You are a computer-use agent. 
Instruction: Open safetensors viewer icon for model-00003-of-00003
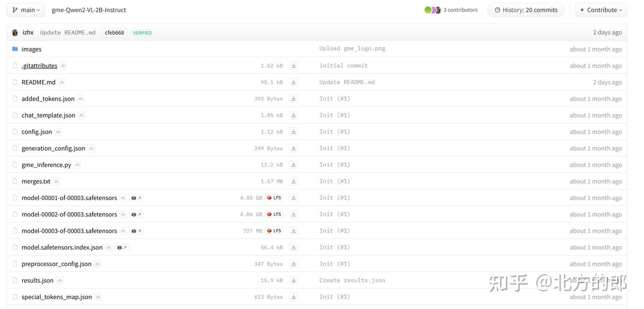click(136, 231)
